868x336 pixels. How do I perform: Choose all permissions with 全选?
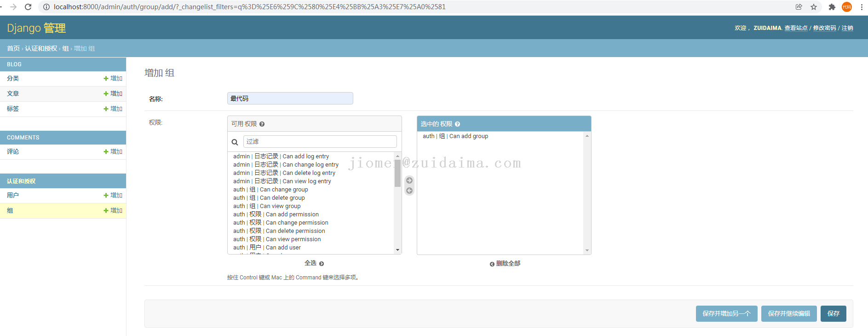point(314,263)
